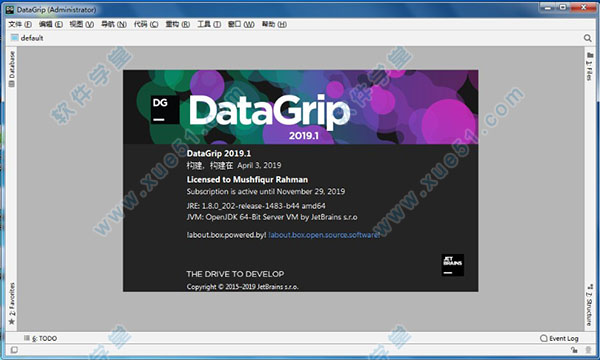Toggle the read-only lock icon in status bar
The height and width of the screenshot is (360, 600).
pyautogui.click(x=574, y=350)
